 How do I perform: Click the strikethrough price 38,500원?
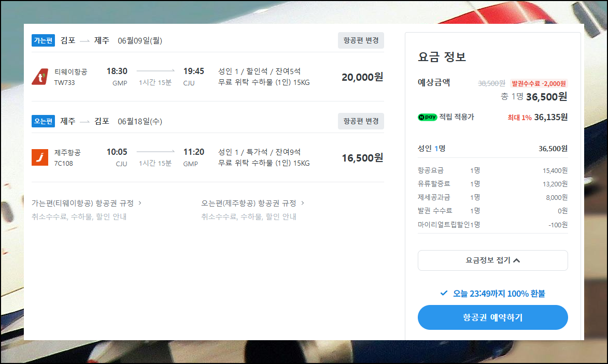click(x=491, y=83)
